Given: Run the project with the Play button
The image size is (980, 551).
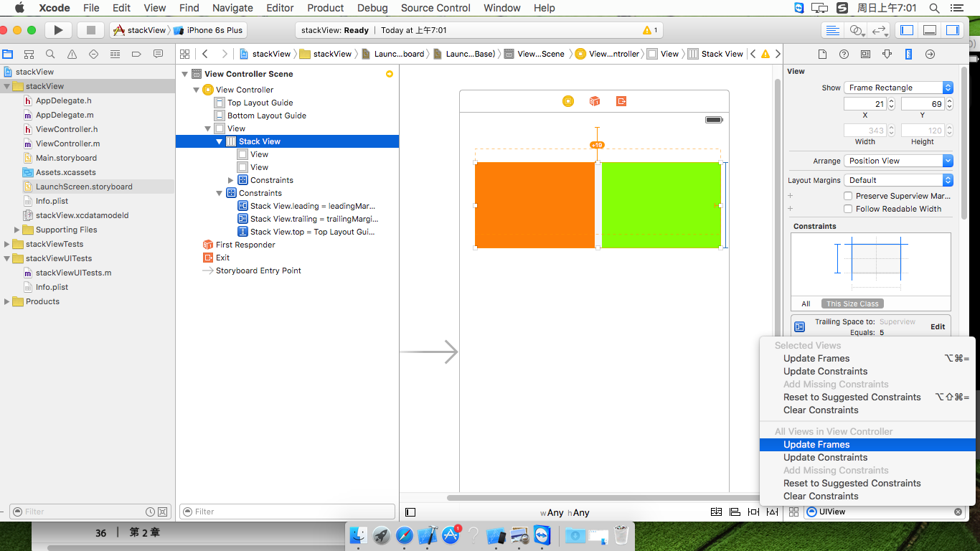Looking at the screenshot, I should tap(59, 30).
